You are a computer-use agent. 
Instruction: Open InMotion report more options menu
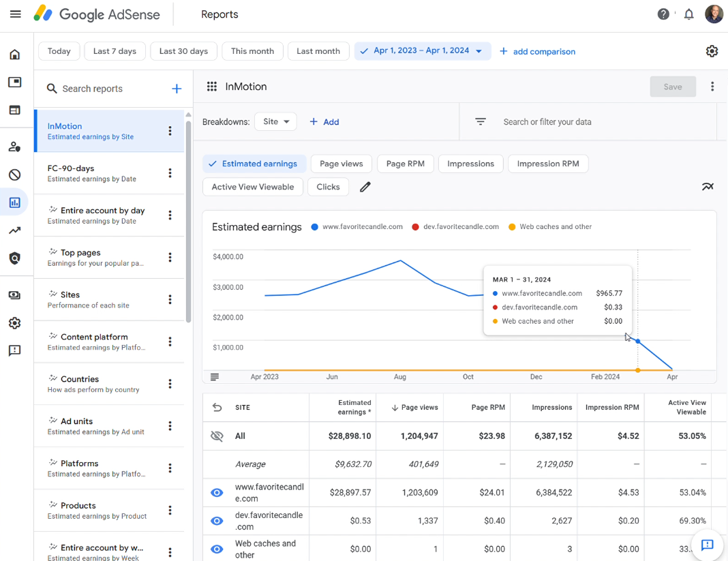[712, 87]
